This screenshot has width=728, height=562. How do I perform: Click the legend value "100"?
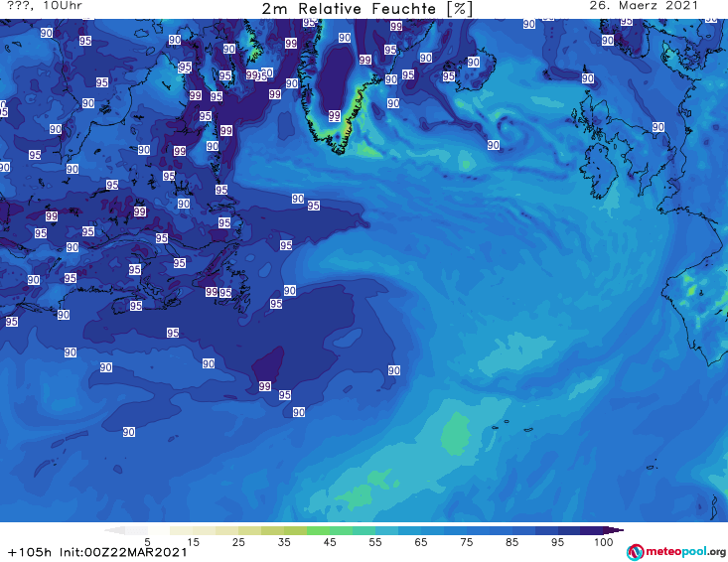pyautogui.click(x=604, y=542)
